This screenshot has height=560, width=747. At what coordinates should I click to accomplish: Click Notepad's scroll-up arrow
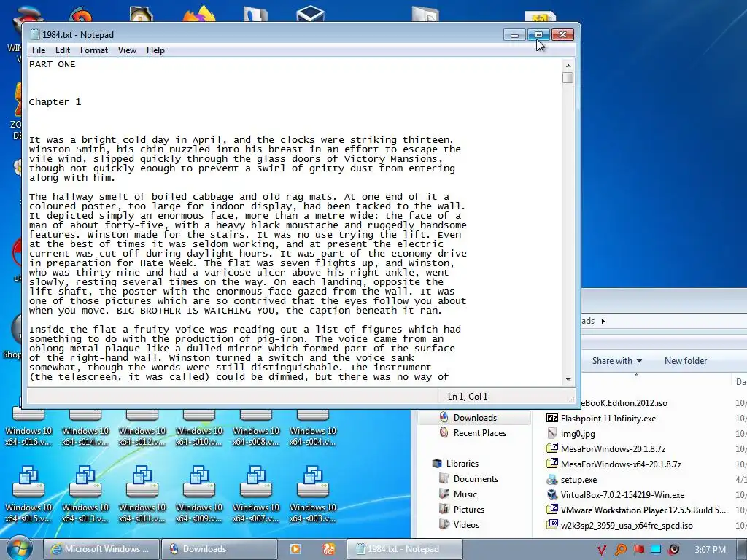coord(568,65)
